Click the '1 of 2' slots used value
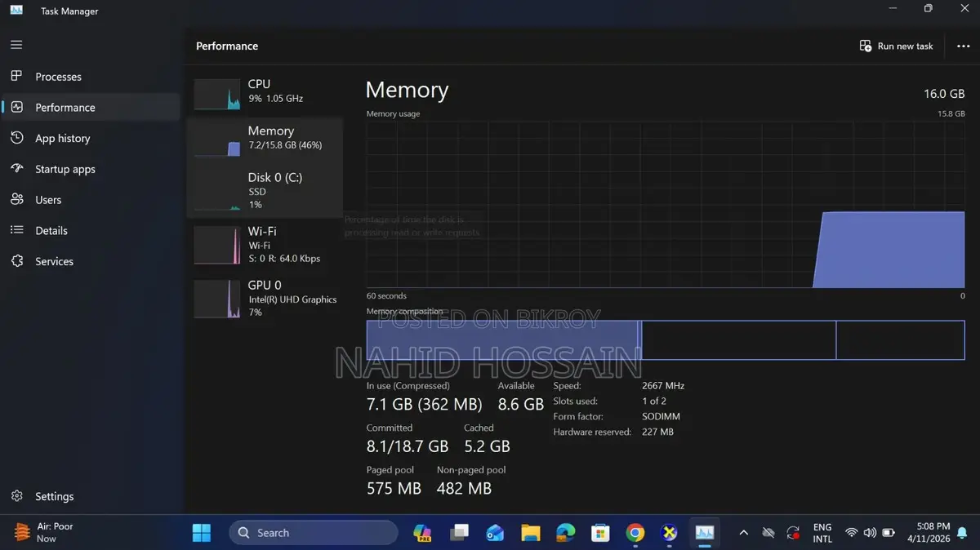This screenshot has height=550, width=980. pyautogui.click(x=654, y=401)
